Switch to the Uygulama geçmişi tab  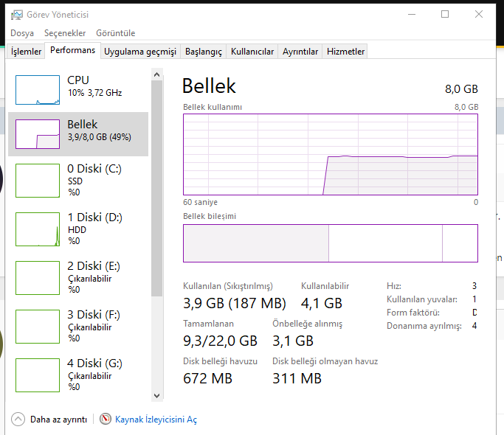pyautogui.click(x=140, y=52)
